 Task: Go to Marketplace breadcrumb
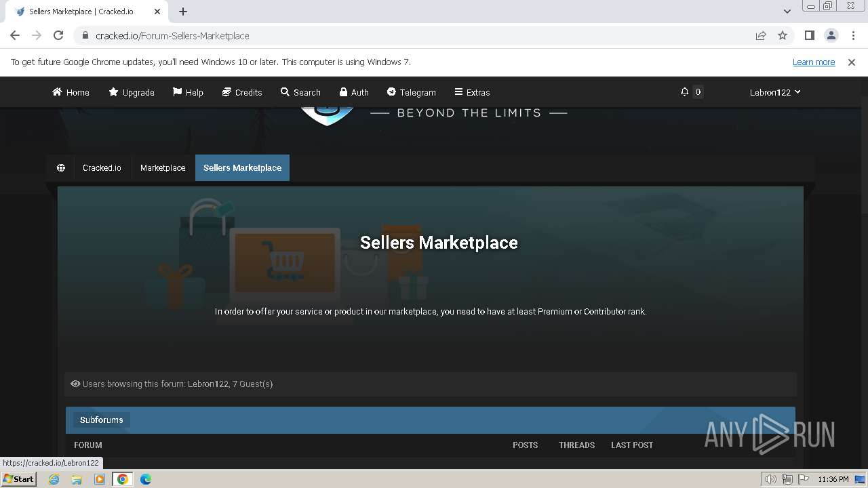tap(163, 168)
